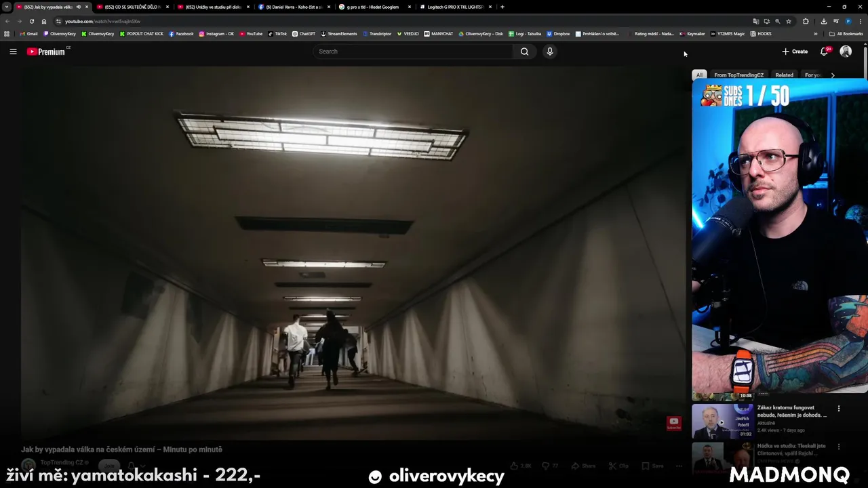Reload the current page
Screen dimensions: 868x488
[x=31, y=21]
